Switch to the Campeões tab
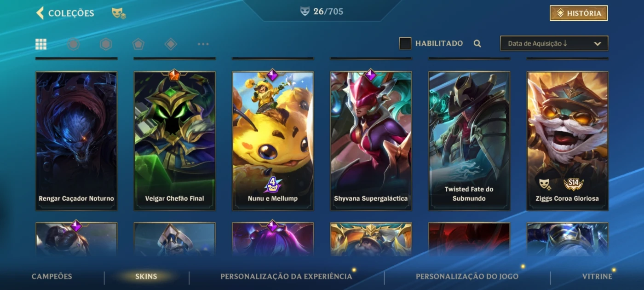This screenshot has width=644, height=290. tap(52, 277)
